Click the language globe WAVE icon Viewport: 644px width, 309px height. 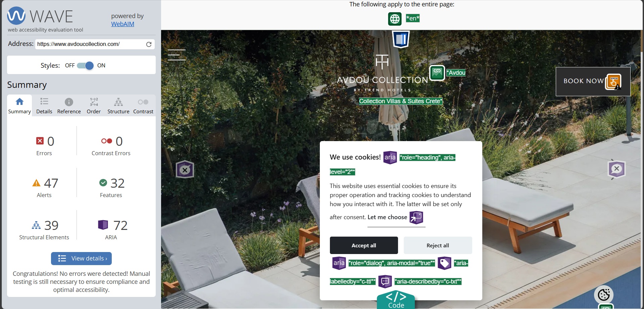coord(395,19)
